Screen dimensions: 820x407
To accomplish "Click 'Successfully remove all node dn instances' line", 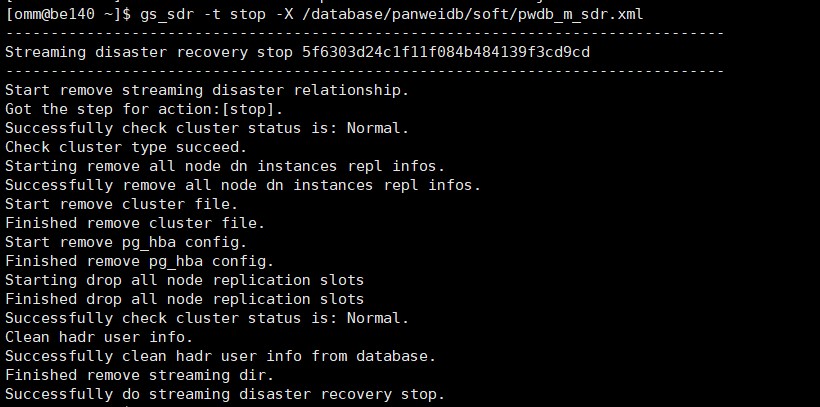I will point(243,185).
